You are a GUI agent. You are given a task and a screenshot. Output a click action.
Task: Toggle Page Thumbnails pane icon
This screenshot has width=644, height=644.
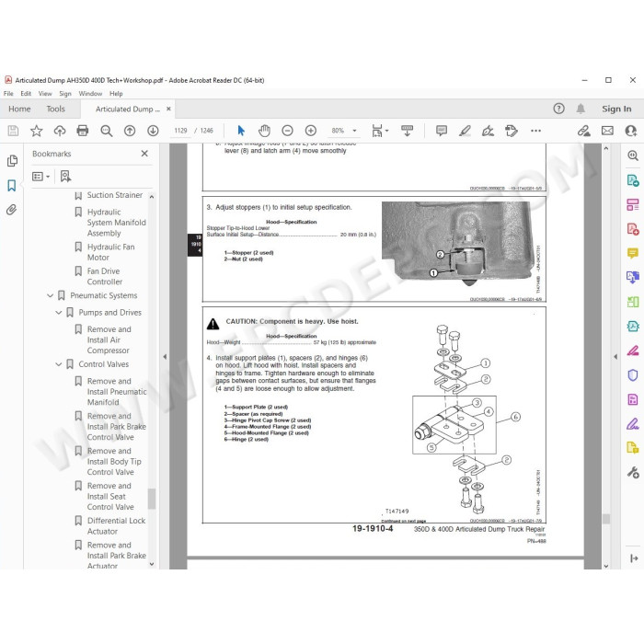click(x=12, y=161)
